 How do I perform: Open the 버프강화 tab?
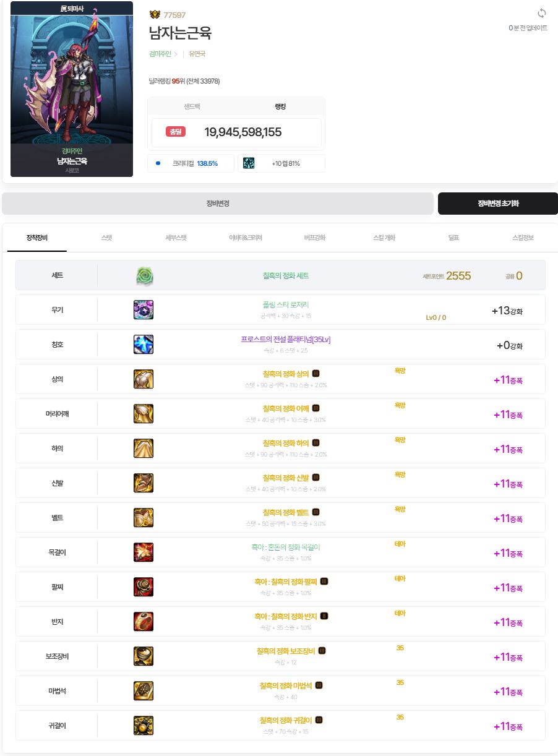pyautogui.click(x=314, y=238)
